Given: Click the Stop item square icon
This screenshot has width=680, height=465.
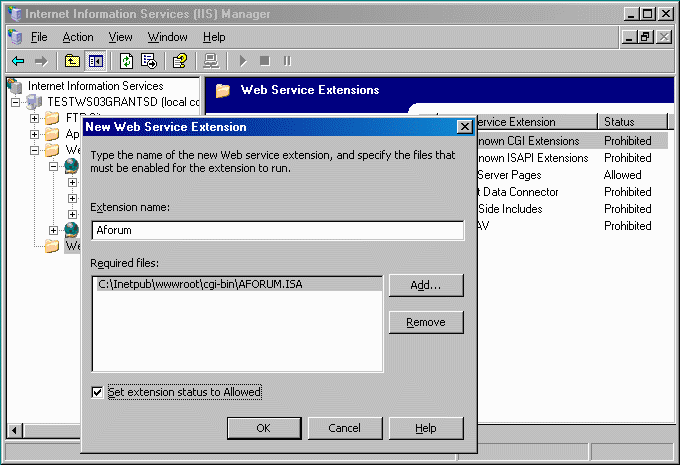Looking at the screenshot, I should coord(265,61).
